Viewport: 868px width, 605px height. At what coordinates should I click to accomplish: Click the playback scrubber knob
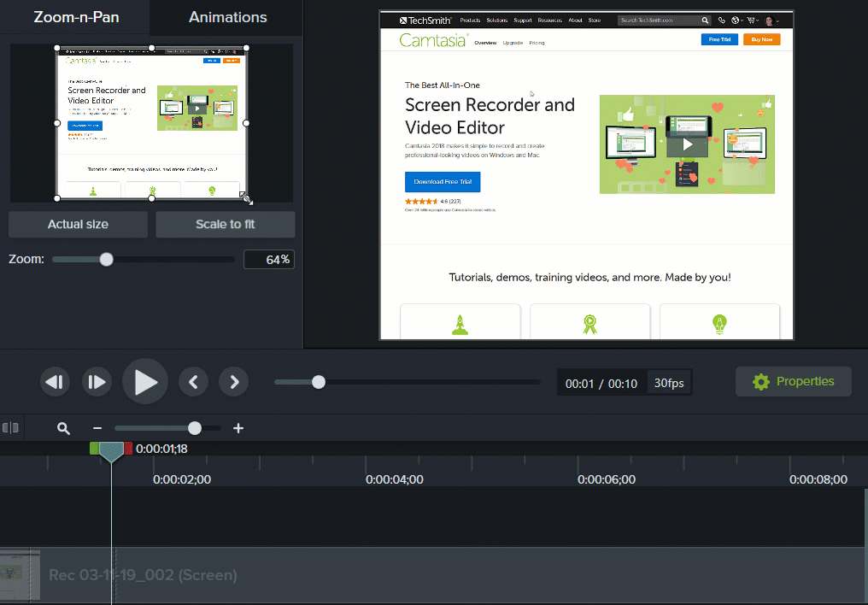[x=319, y=382]
